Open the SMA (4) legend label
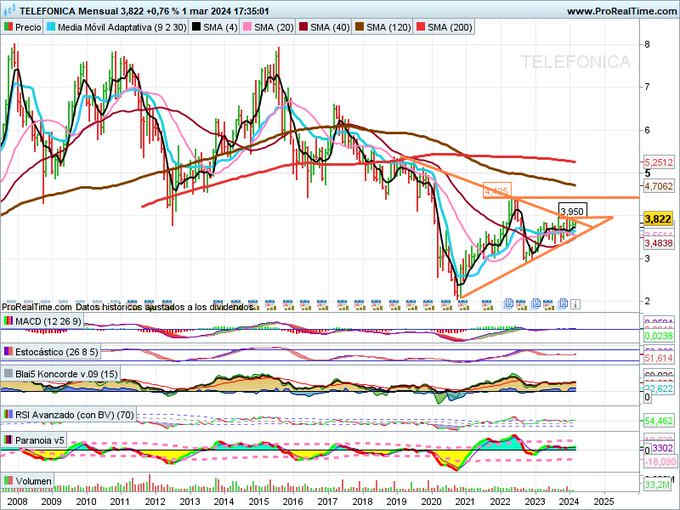The width and height of the screenshot is (680, 510). click(220, 27)
